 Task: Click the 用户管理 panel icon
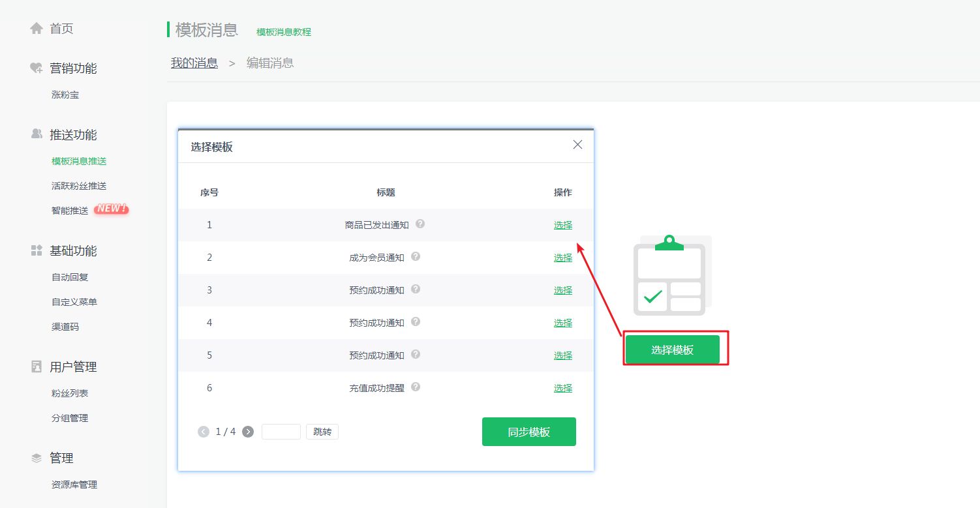[36, 366]
